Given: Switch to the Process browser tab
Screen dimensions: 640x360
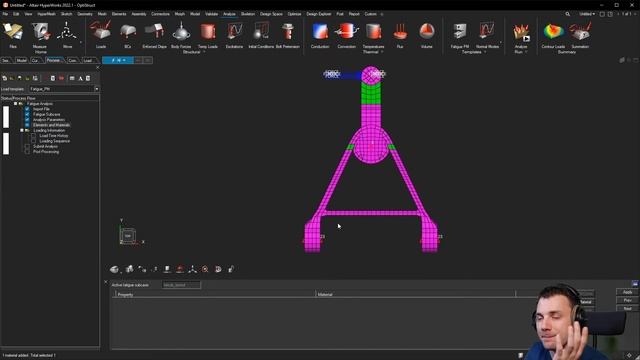Looking at the screenshot, I should coord(53,60).
